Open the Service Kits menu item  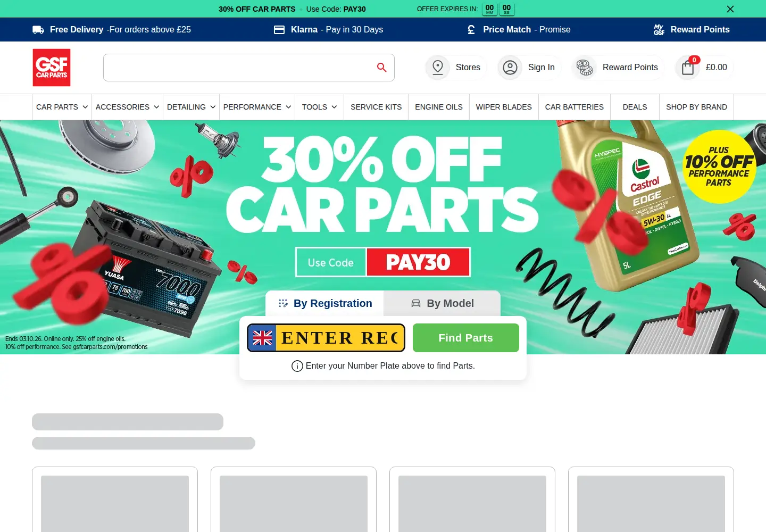click(x=376, y=107)
